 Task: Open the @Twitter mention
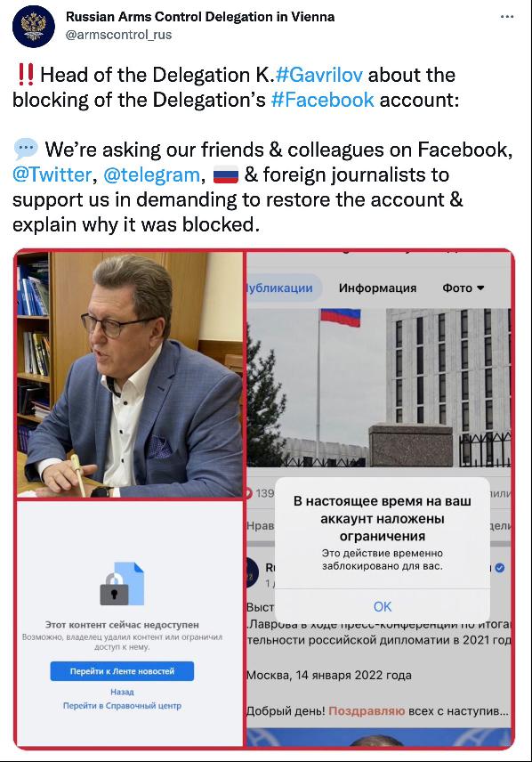(x=52, y=174)
